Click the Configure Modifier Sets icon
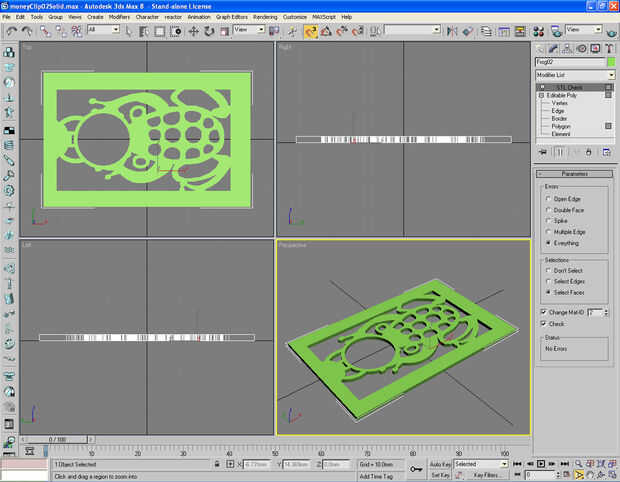620x482 pixels. 607,152
